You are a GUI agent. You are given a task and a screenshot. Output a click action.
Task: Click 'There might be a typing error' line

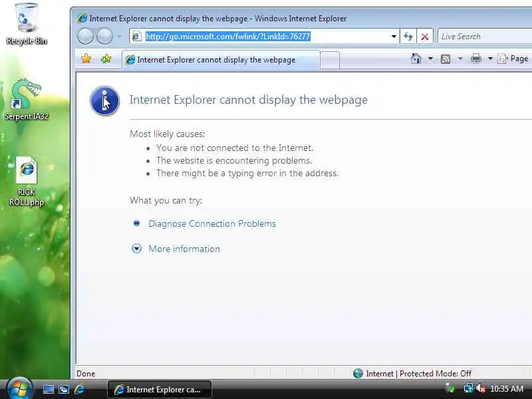click(x=247, y=174)
